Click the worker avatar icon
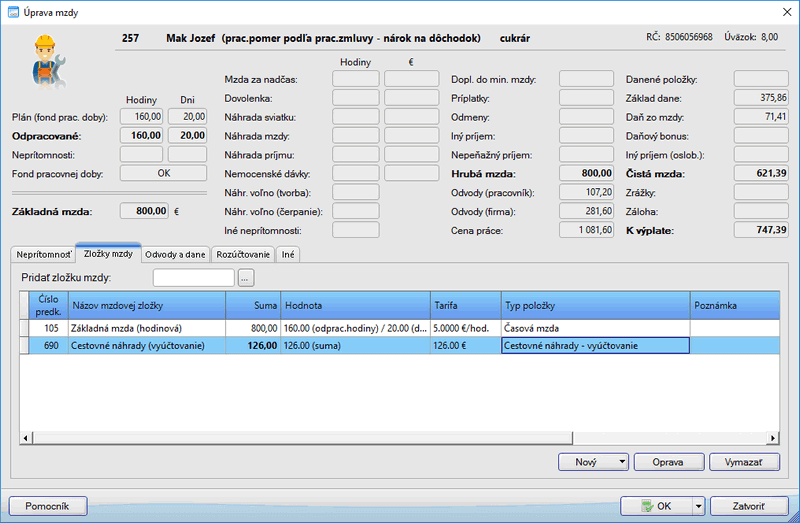Viewport: 800px width, 523px height. 46,58
